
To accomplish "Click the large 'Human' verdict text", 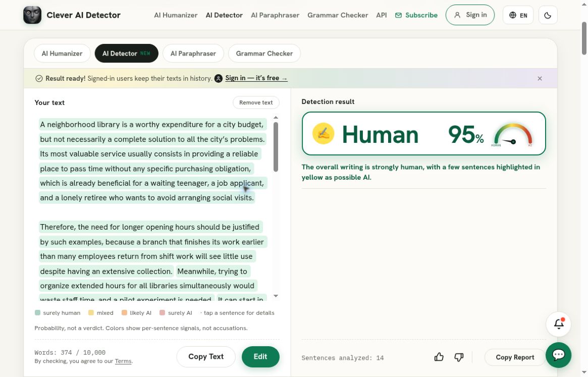I will pos(380,134).
